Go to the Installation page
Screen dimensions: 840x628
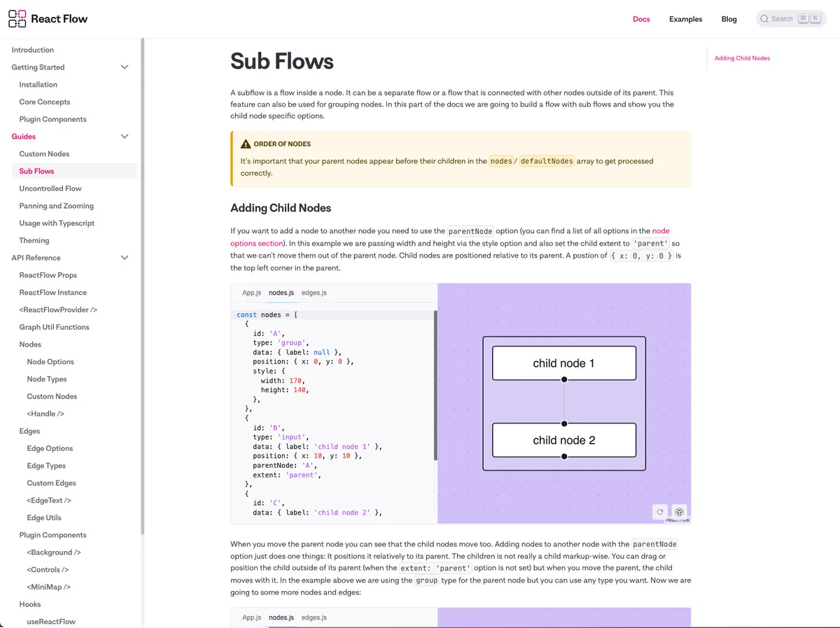[x=38, y=85]
